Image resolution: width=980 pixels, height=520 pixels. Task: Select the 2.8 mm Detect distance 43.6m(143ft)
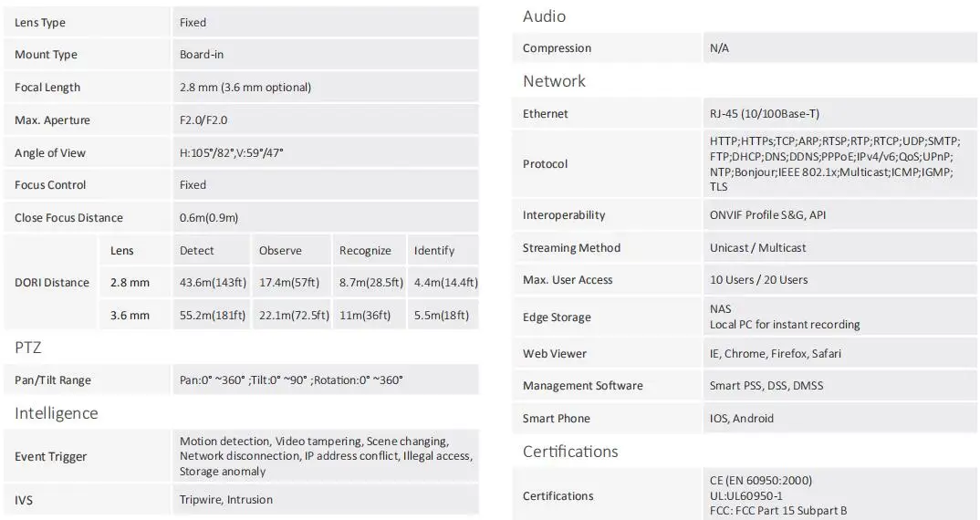[213, 283]
